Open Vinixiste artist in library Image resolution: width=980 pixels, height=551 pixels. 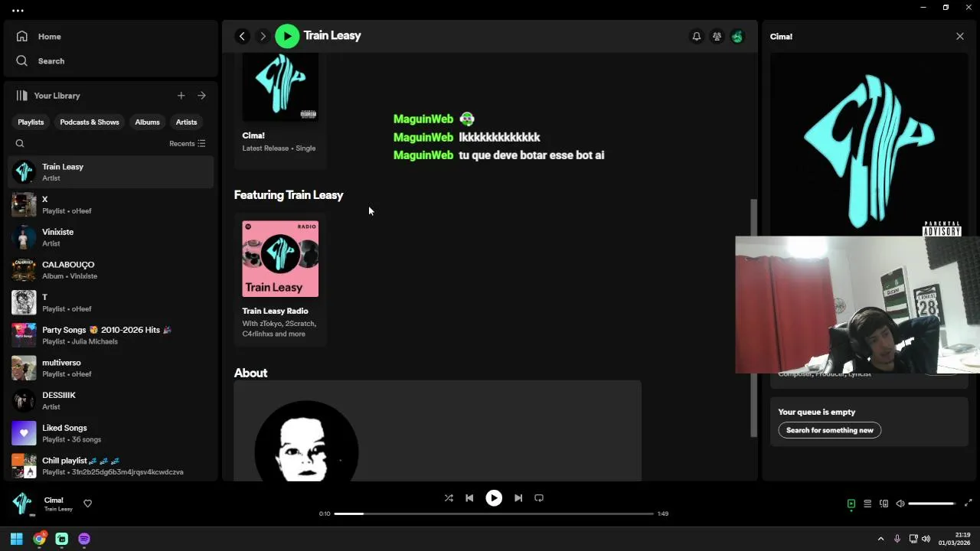coord(111,237)
